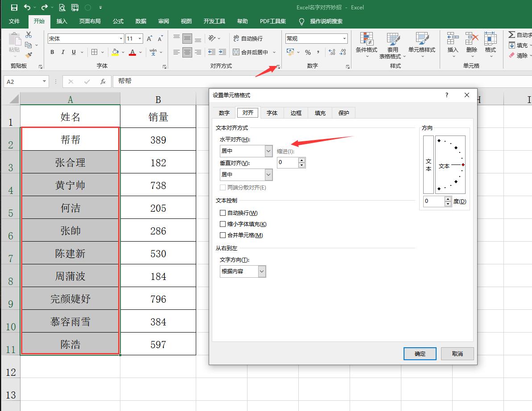This screenshot has width=532, height=411.
Task: Select column A header
Action: coord(70,99)
